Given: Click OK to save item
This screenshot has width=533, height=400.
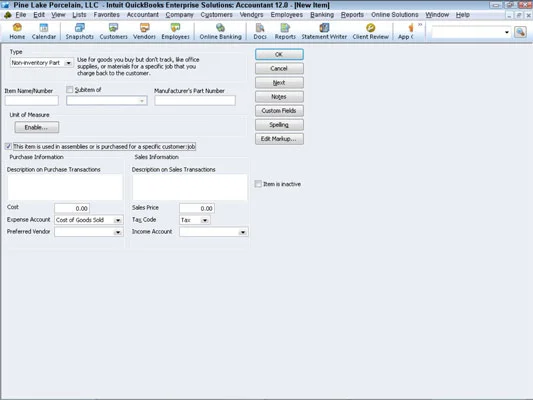Looking at the screenshot, I should point(279,54).
